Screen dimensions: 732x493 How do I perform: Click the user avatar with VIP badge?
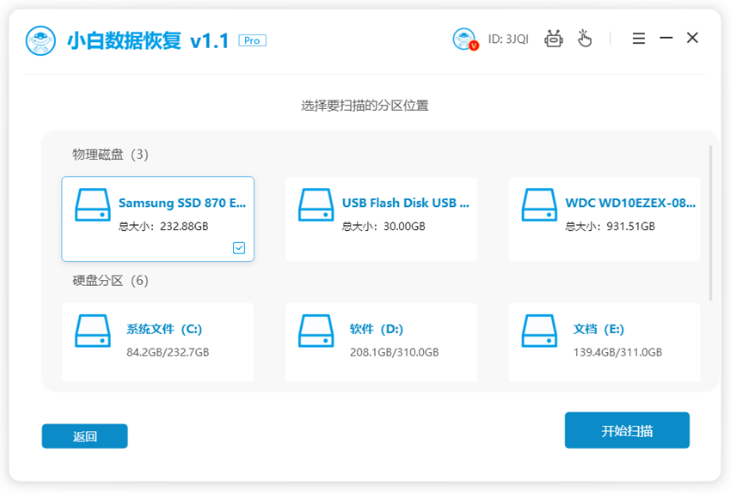[x=465, y=39]
